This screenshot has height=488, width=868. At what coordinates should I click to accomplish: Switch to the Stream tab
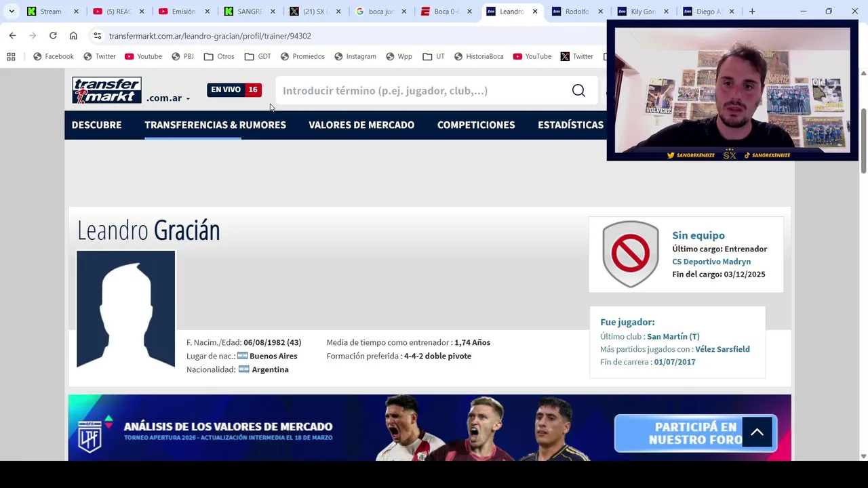(51, 12)
